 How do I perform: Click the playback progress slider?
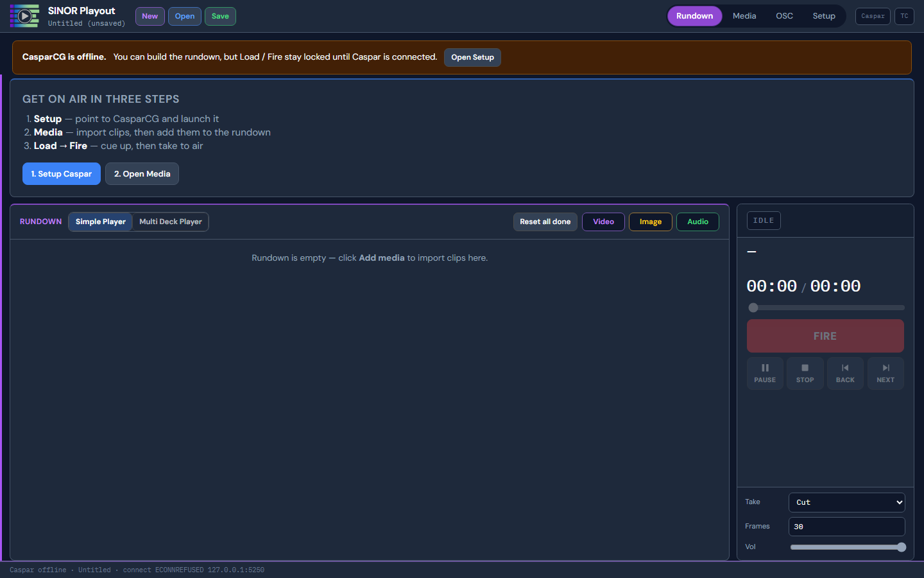point(826,308)
